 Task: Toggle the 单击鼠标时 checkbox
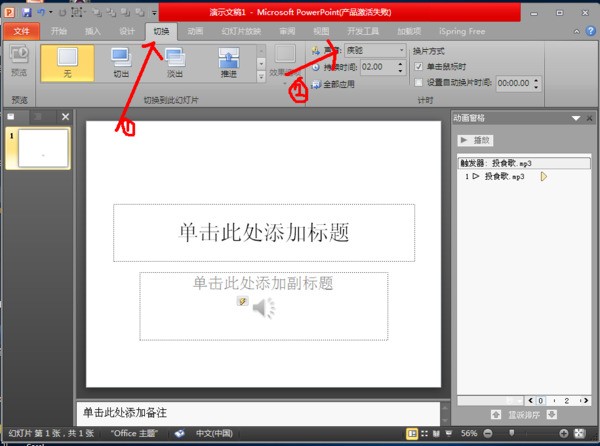pos(419,66)
